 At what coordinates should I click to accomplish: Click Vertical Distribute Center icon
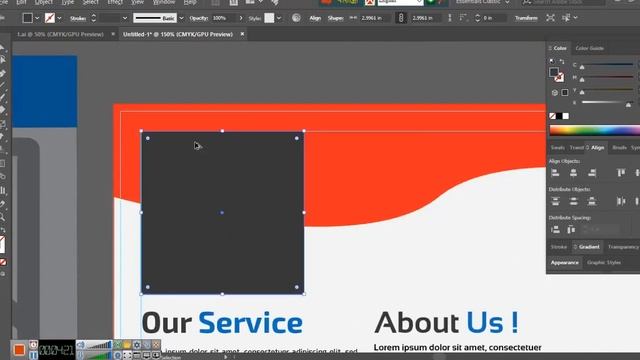point(573,201)
